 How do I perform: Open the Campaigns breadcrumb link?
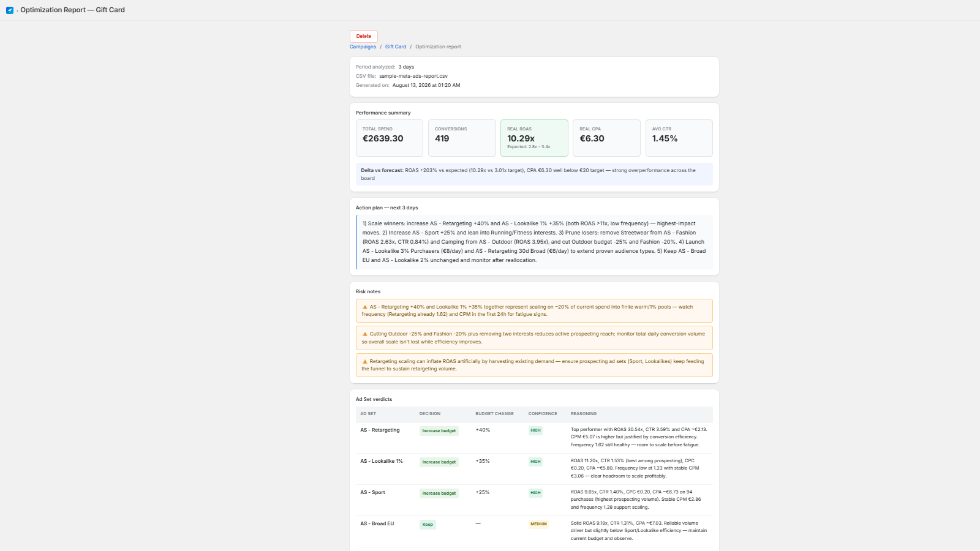[363, 47]
